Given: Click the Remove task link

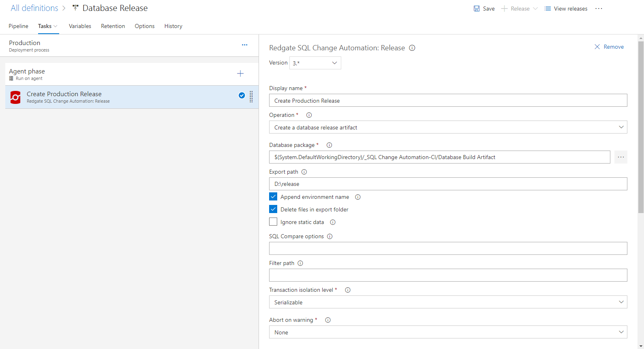Looking at the screenshot, I should pyautogui.click(x=609, y=47).
